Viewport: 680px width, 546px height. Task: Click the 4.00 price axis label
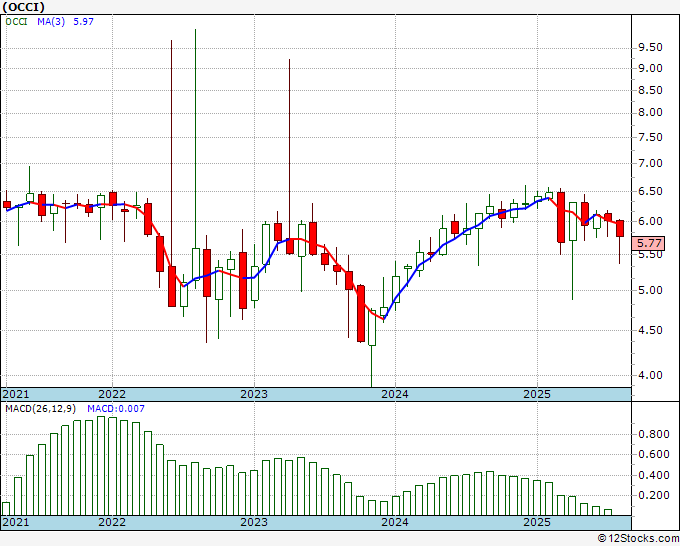click(x=650, y=376)
